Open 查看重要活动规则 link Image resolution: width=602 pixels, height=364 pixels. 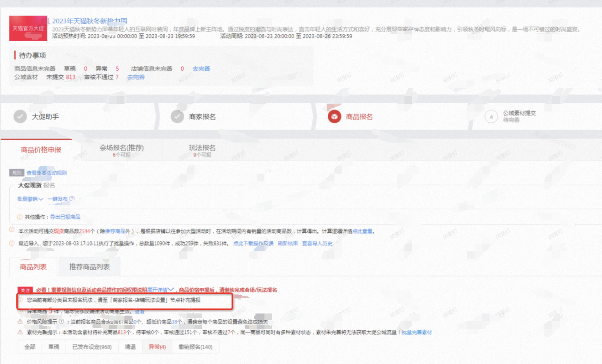pos(47,173)
